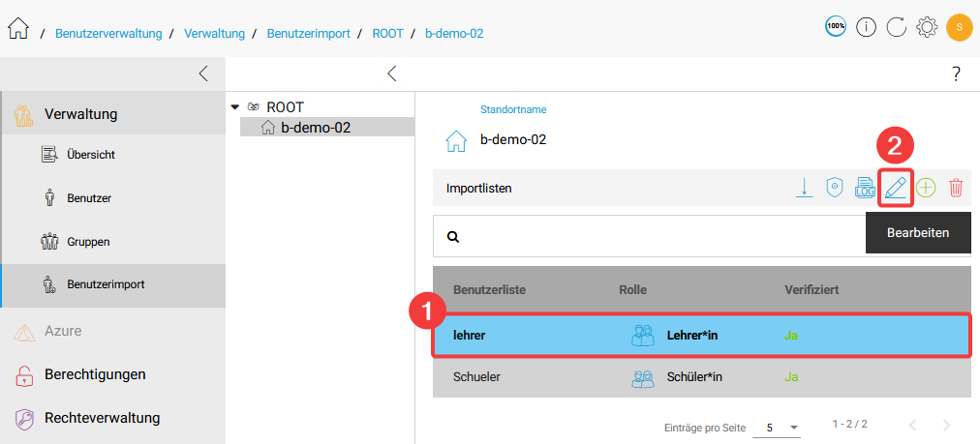980x444 pixels.
Task: Click the pencil edit icon
Action: click(x=896, y=189)
